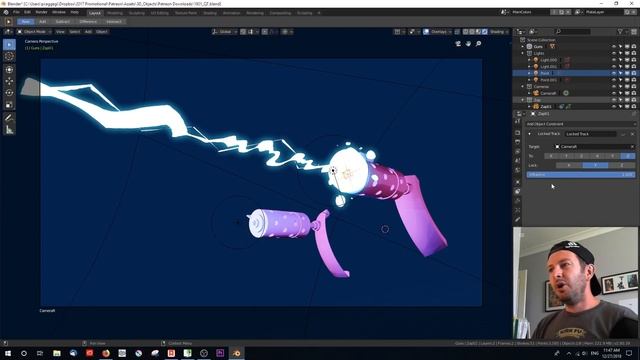Screen dimensions: 640x360
Task: Click the New selection mode button
Action: coord(26,22)
